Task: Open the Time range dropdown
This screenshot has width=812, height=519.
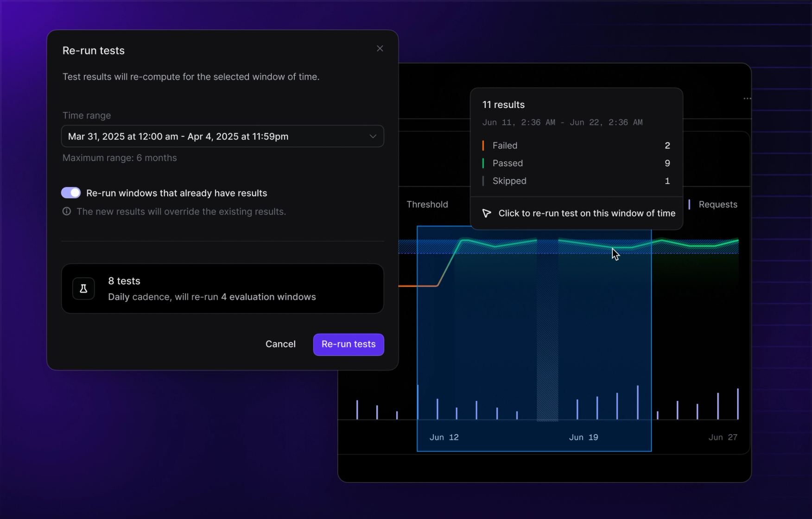Action: [x=222, y=136]
